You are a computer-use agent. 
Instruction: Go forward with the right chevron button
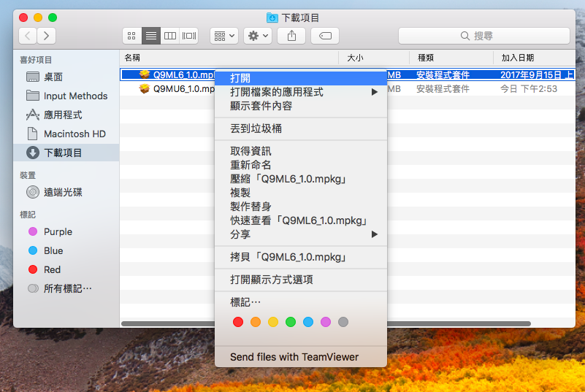pos(46,36)
